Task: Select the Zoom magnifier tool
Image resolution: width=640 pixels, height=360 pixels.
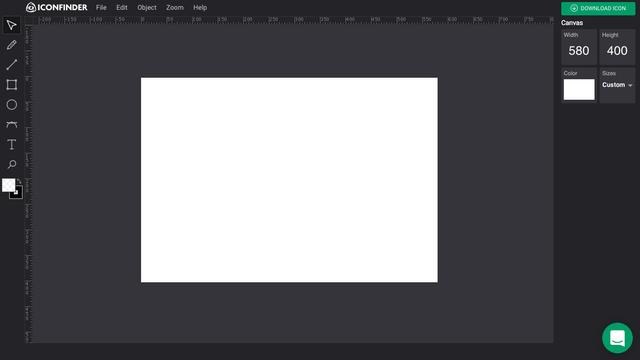Action: click(x=11, y=164)
